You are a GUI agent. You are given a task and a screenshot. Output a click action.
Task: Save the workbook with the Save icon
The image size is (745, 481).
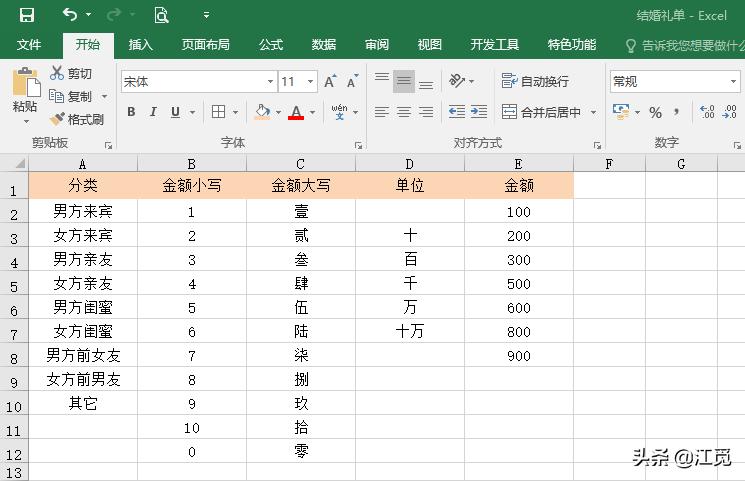[27, 15]
